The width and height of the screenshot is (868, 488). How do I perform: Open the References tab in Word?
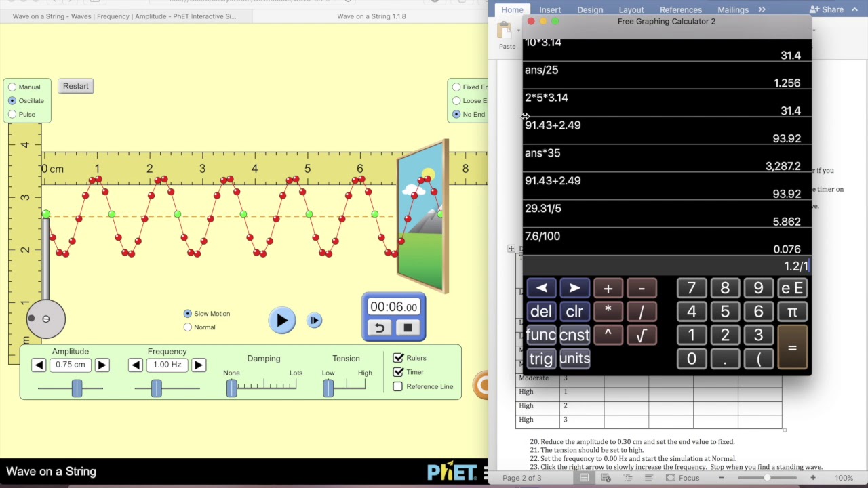681,9
